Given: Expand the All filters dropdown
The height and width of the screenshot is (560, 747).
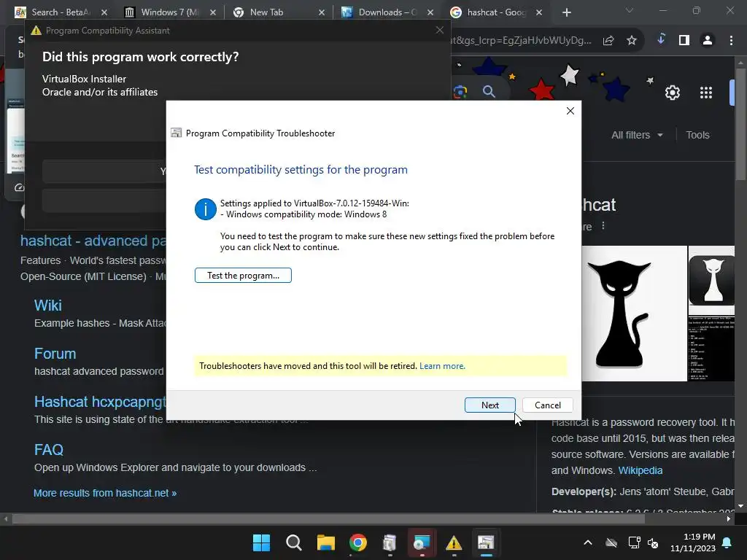Looking at the screenshot, I should pyautogui.click(x=637, y=135).
